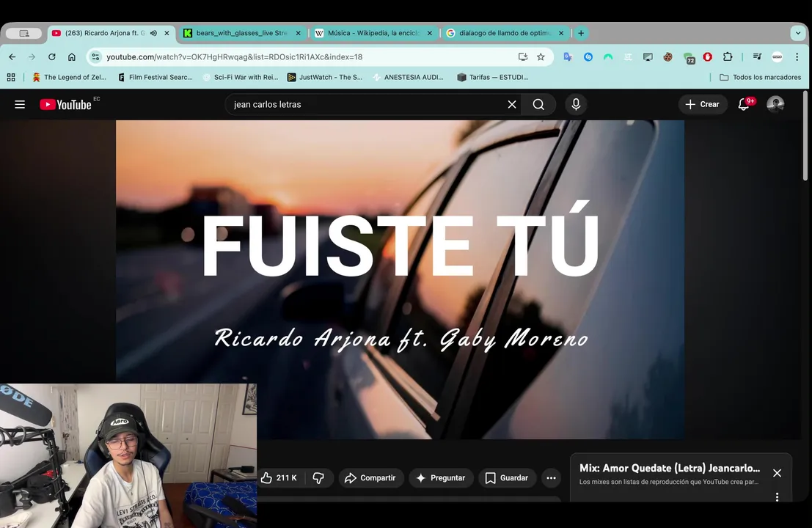This screenshot has height=528, width=812.
Task: Open the YouTube hamburger guide menu
Action: [20, 105]
